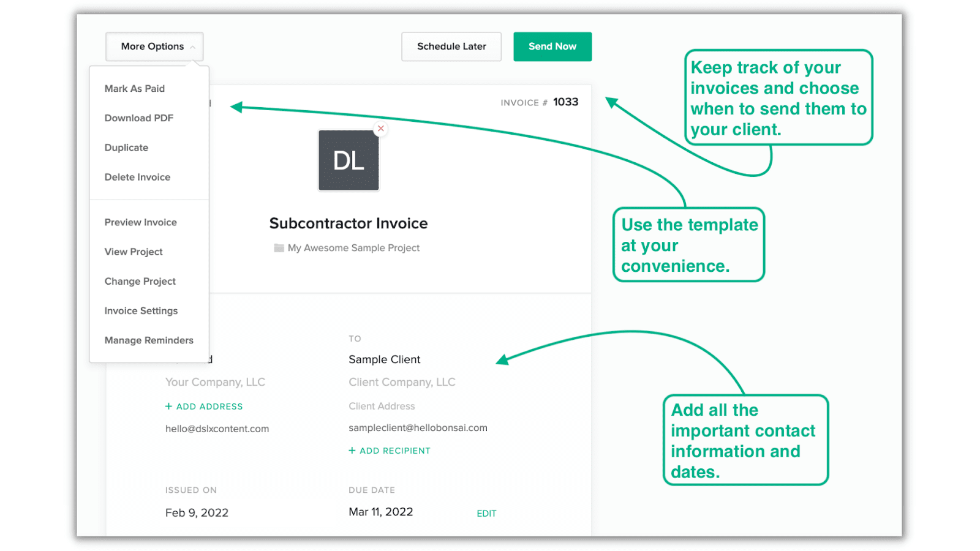Screen dimensions: 980x551
Task: Open My Awesome Sample Project link
Action: (353, 248)
